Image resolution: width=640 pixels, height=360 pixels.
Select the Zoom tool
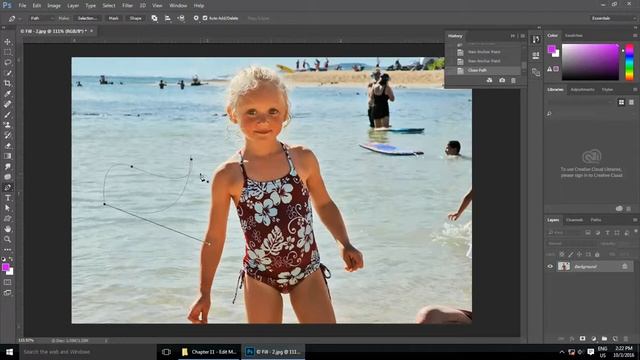point(7,240)
